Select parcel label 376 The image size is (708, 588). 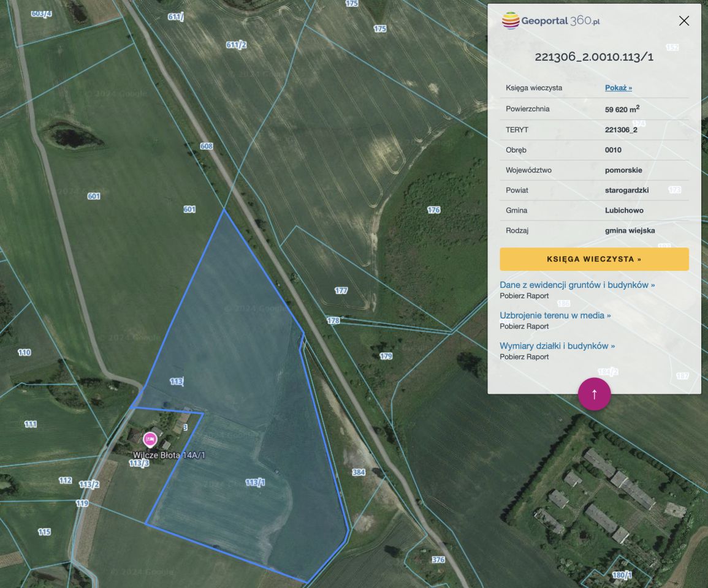[x=438, y=560]
